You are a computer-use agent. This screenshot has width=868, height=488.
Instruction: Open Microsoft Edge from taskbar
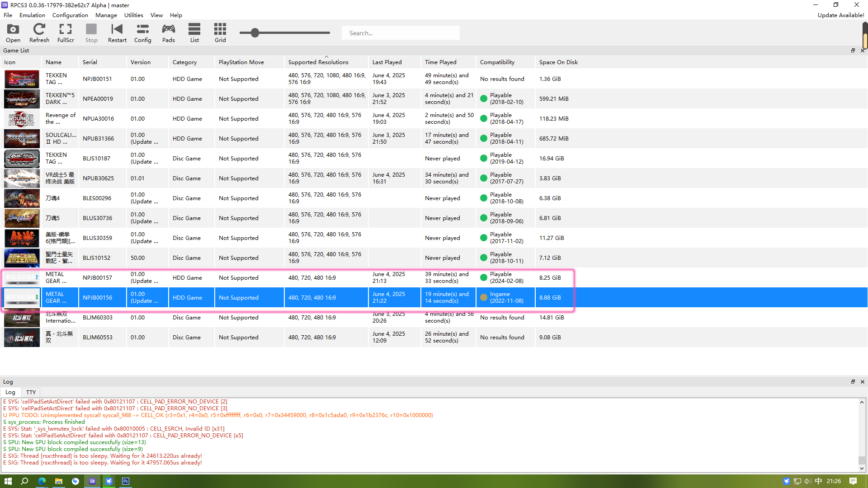(x=42, y=481)
